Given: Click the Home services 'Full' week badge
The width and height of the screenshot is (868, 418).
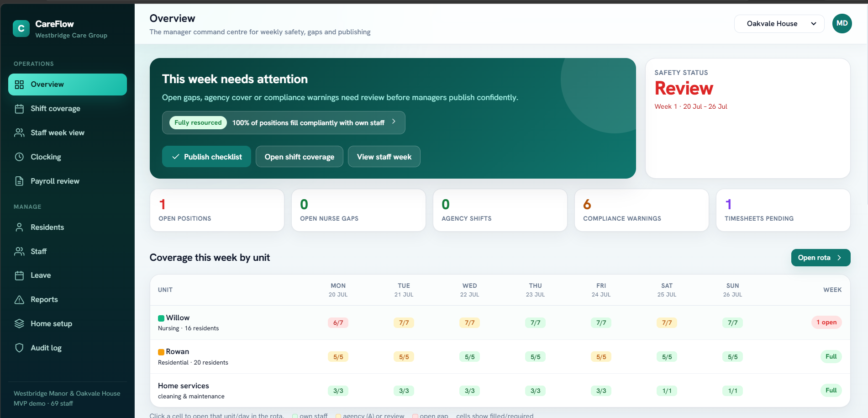Looking at the screenshot, I should 831,391.
